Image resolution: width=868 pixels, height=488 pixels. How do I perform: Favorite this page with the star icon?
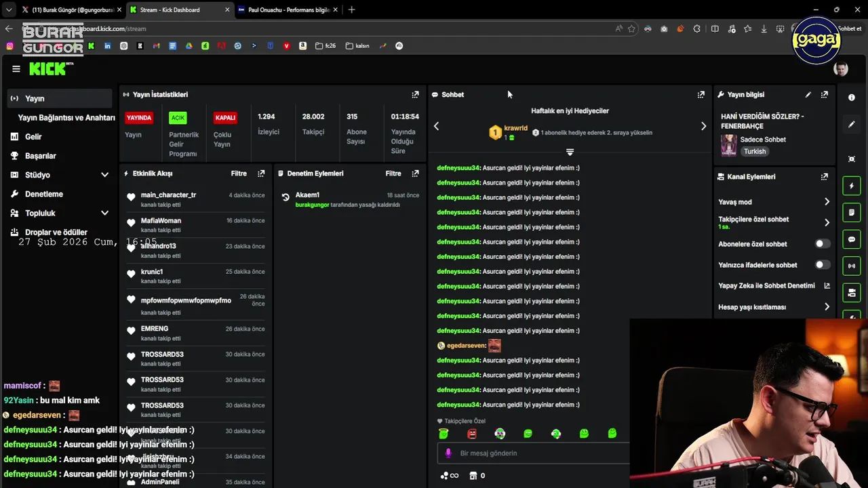[x=631, y=29]
